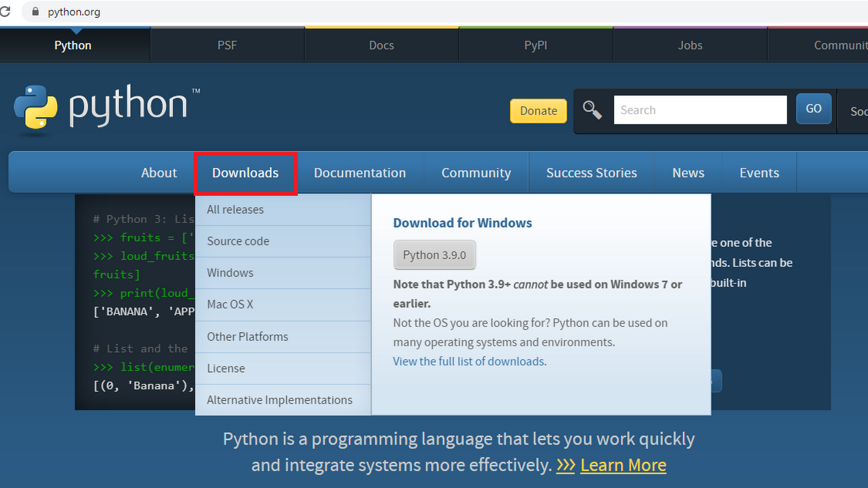Image resolution: width=868 pixels, height=488 pixels.
Task: Choose Source code in dropdown list
Action: (x=238, y=241)
